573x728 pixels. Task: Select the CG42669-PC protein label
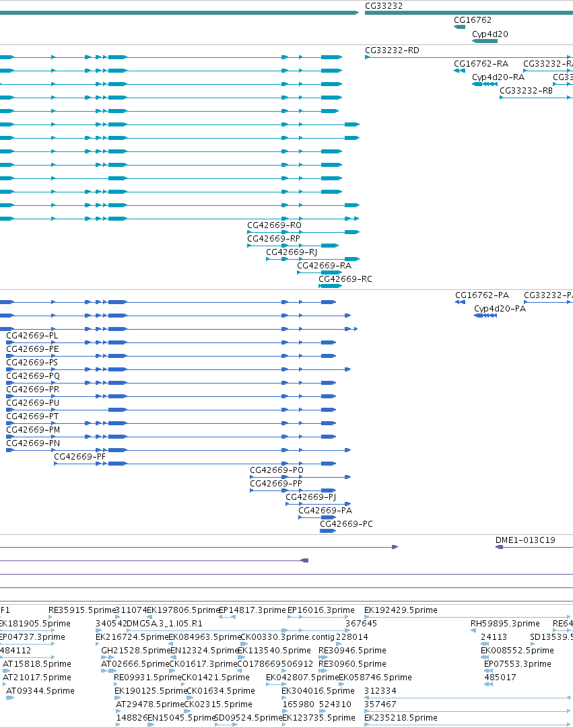point(346,524)
